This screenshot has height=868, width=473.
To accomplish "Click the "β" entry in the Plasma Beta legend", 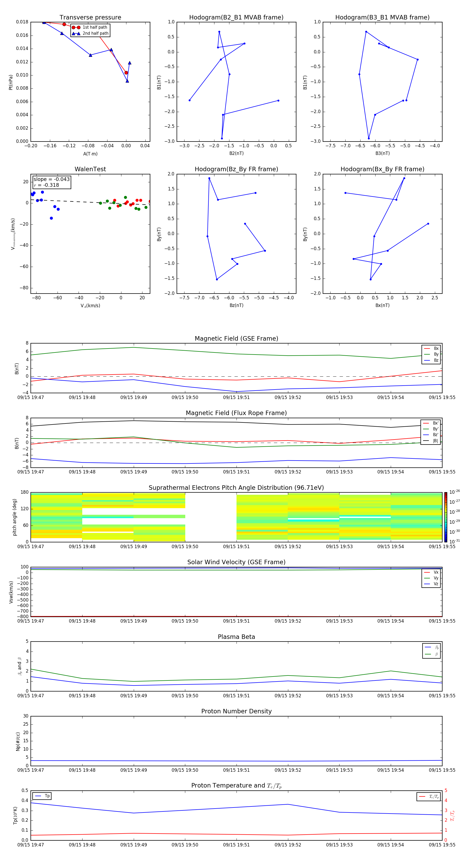I will coord(431,654).
